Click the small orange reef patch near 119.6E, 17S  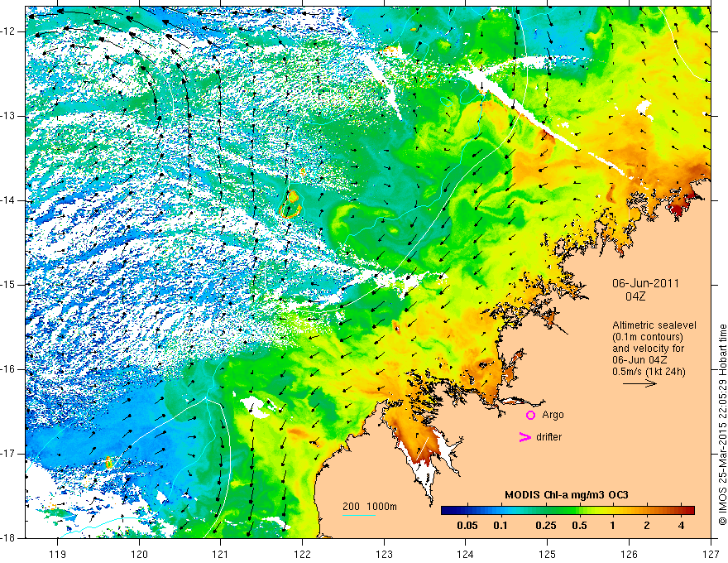(x=108, y=462)
